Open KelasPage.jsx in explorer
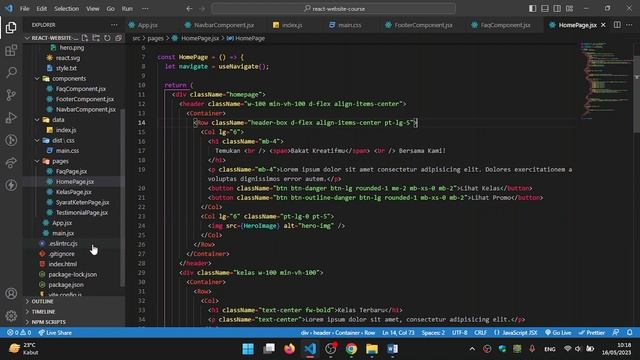The image size is (640, 360). point(73,192)
